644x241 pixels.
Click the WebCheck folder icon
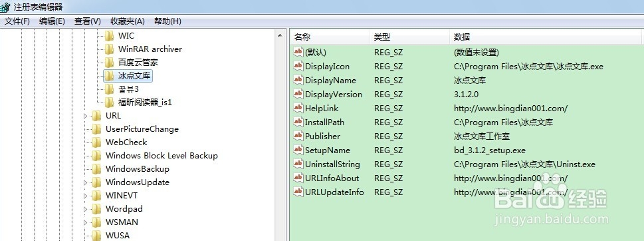[x=96, y=142]
